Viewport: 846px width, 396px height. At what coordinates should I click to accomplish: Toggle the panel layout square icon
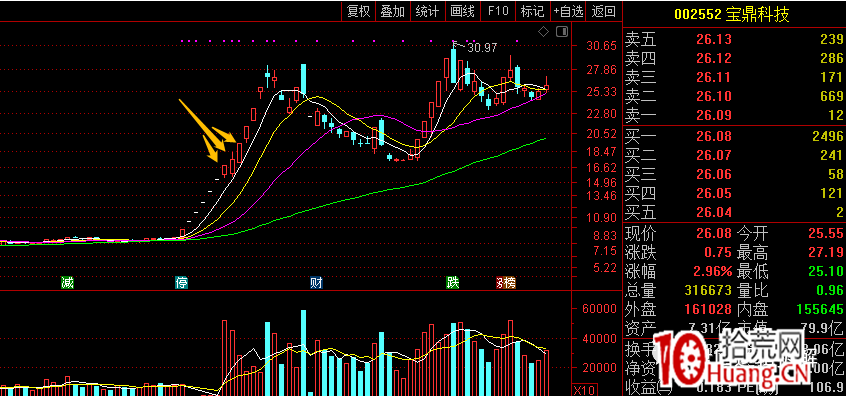coord(562,31)
